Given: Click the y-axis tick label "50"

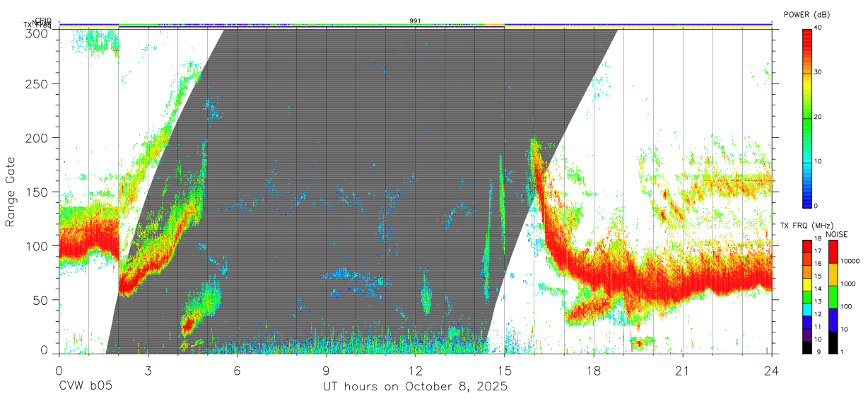Looking at the screenshot, I should click(x=42, y=300).
